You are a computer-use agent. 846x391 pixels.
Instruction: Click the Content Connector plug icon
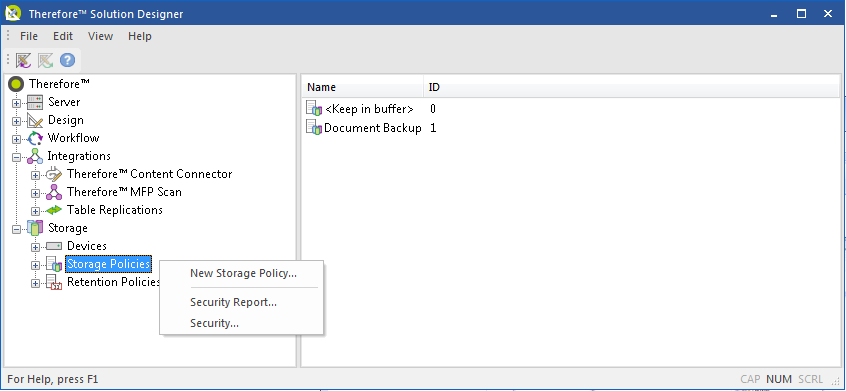(54, 174)
